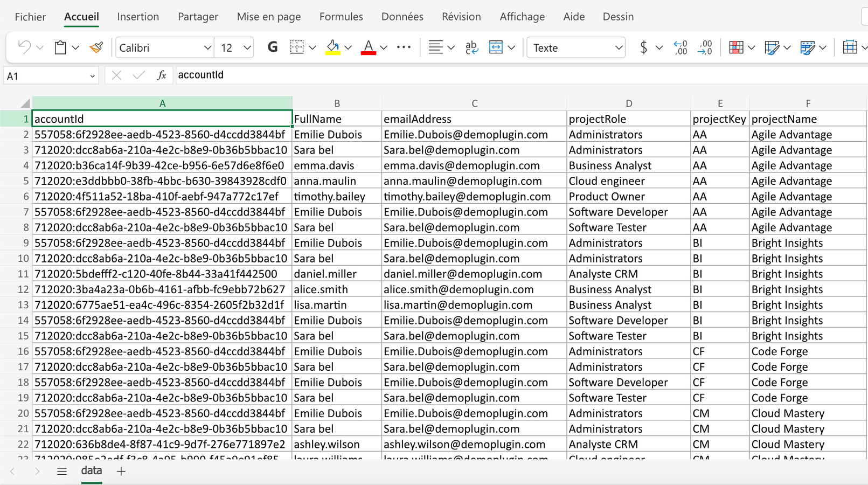Click the next sheet arrow
Viewport: 868px width, 485px height.
coord(37,472)
